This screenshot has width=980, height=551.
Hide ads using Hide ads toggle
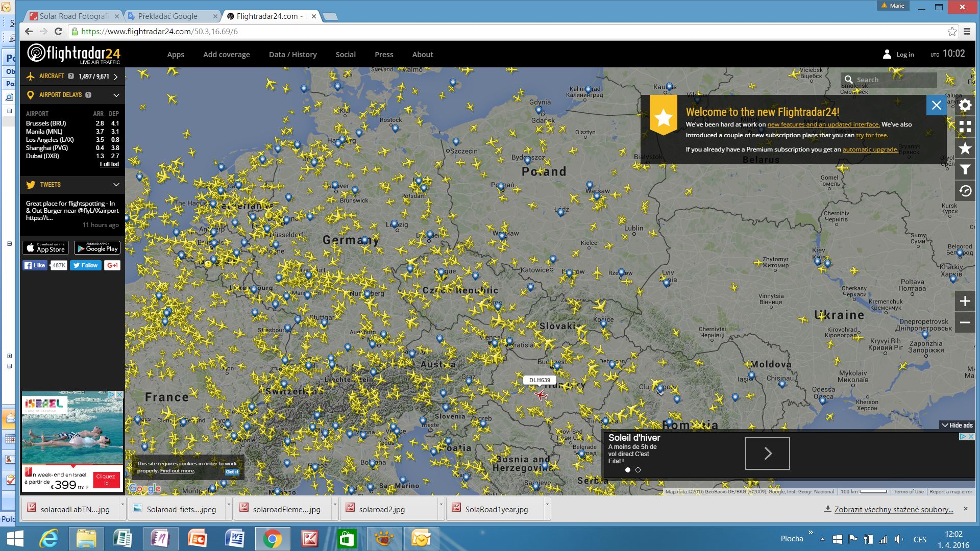(957, 425)
